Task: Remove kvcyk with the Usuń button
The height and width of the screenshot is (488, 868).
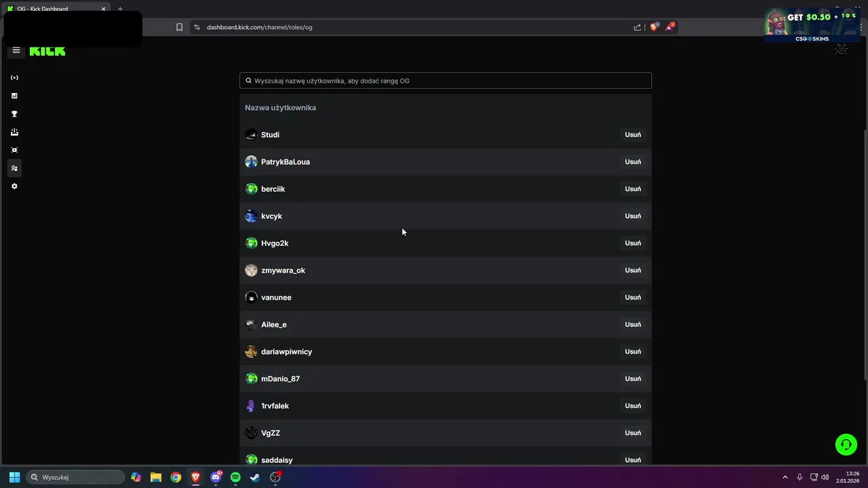Action: (633, 216)
